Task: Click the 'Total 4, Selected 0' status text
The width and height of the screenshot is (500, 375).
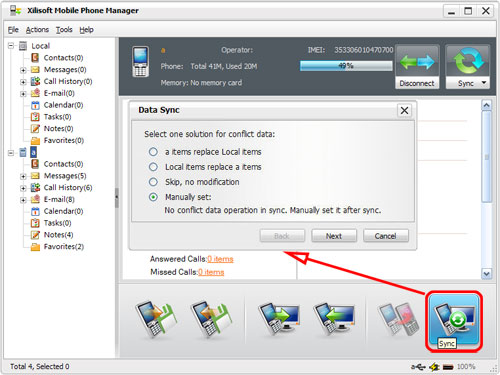Action: 40,367
